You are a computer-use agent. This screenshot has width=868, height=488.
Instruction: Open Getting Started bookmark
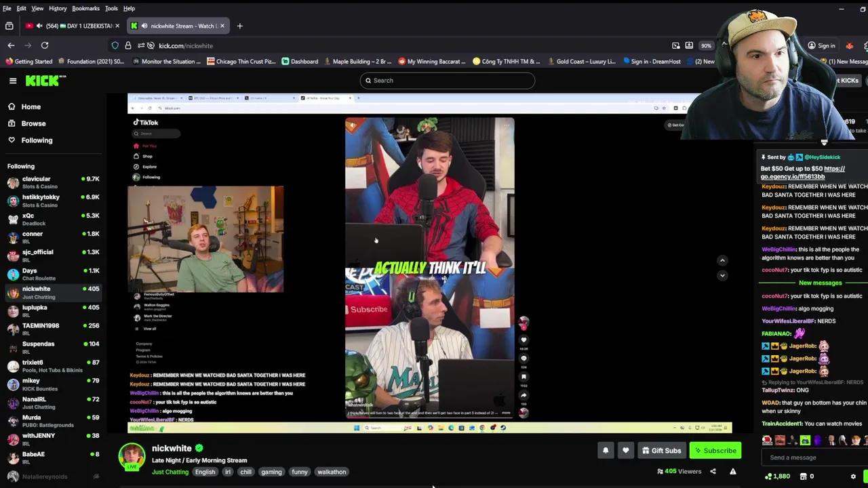pyautogui.click(x=29, y=62)
